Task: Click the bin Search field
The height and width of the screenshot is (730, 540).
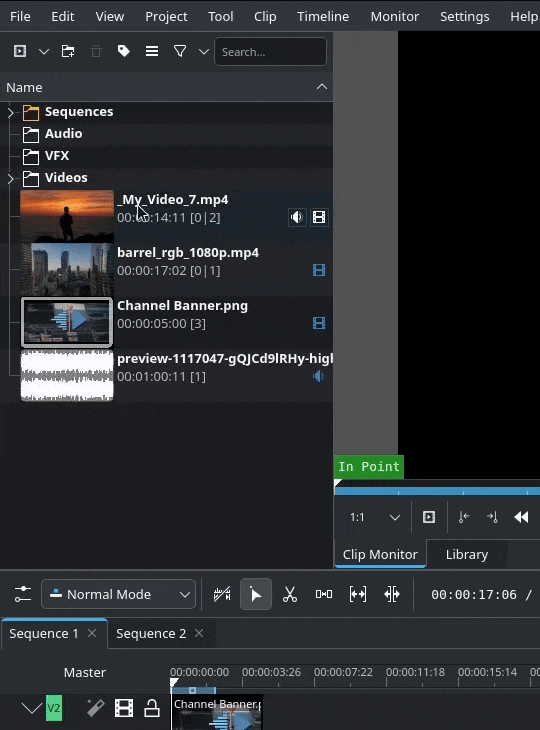Action: click(270, 52)
